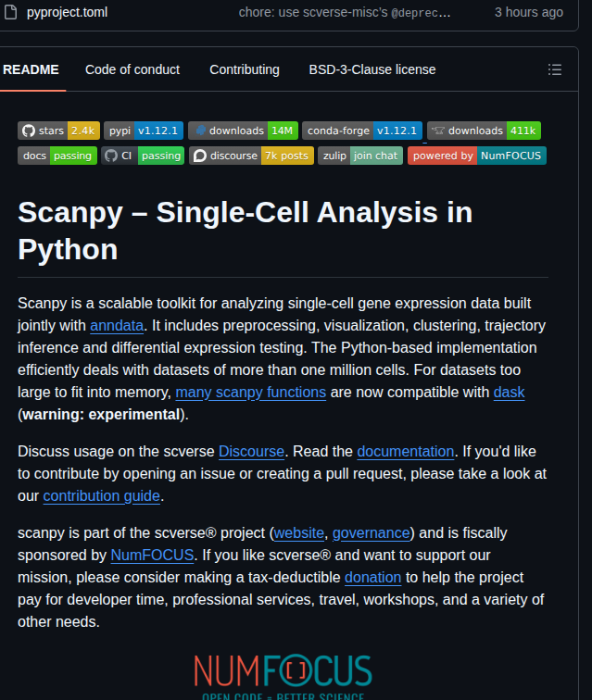This screenshot has width=592, height=700.
Task: Click the zulip join chat badge
Action: 360,156
